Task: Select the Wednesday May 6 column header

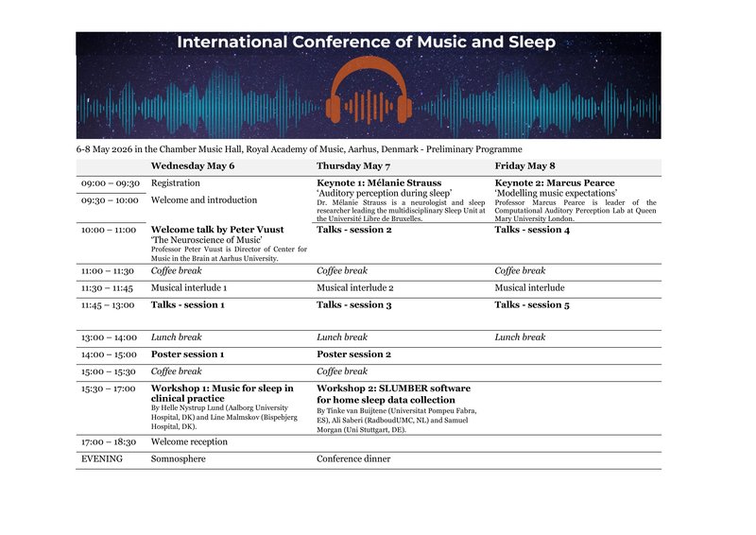Action: (x=193, y=166)
